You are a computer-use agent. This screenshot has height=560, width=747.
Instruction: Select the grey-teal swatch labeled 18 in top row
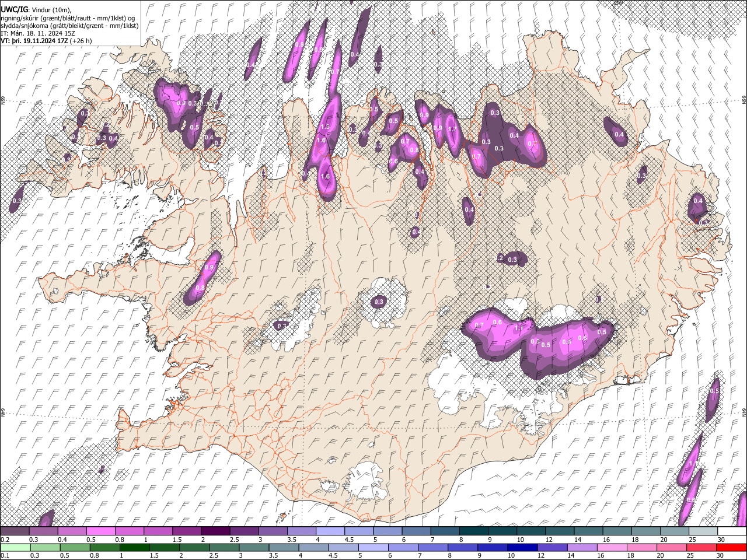[646, 531]
